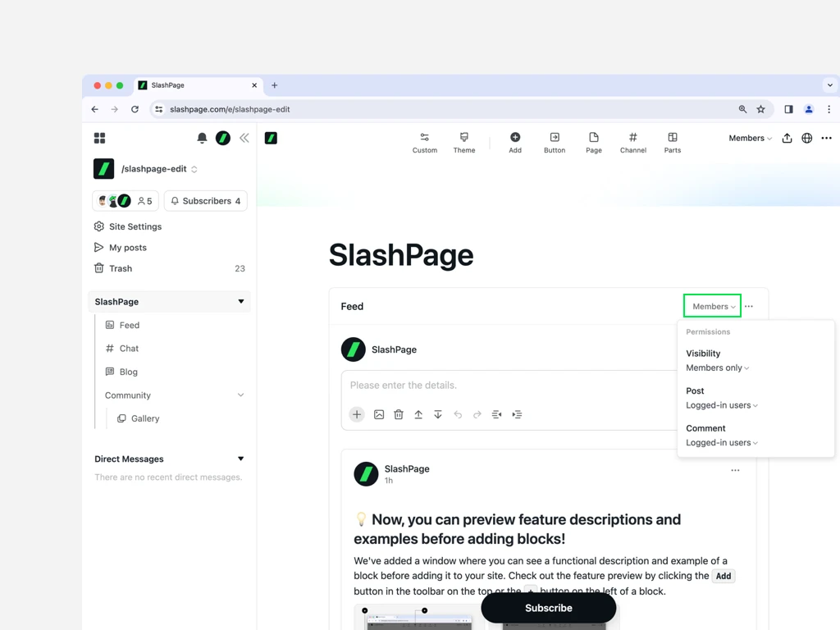The height and width of the screenshot is (630, 840).
Task: Open the Theme tool in toolbar
Action: coord(463,142)
